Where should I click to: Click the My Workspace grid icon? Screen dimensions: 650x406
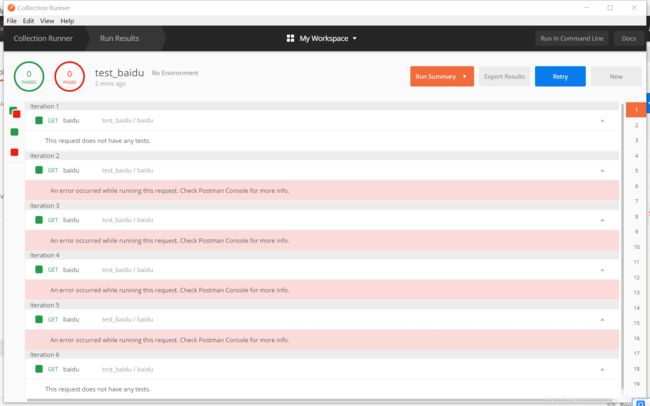(290, 38)
